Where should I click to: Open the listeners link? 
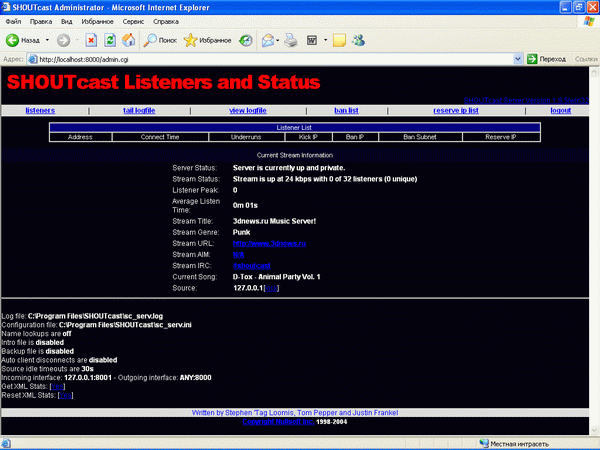[40, 110]
